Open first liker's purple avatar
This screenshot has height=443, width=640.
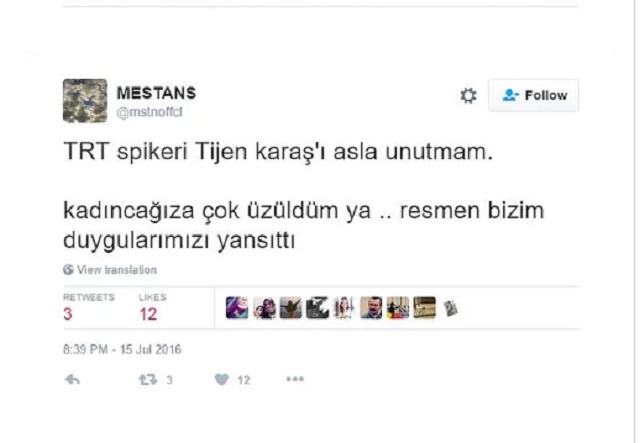click(x=237, y=307)
